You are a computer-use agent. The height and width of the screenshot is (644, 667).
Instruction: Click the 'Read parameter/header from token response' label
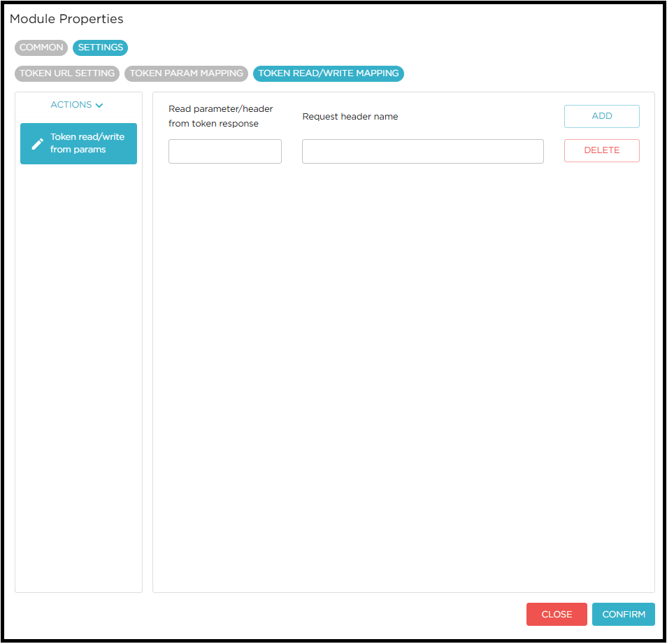tap(221, 116)
